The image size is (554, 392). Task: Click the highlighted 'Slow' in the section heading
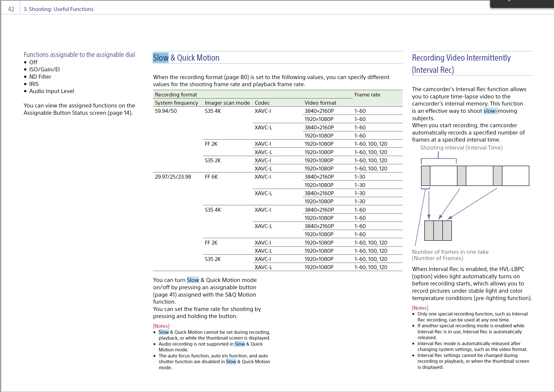pos(161,58)
